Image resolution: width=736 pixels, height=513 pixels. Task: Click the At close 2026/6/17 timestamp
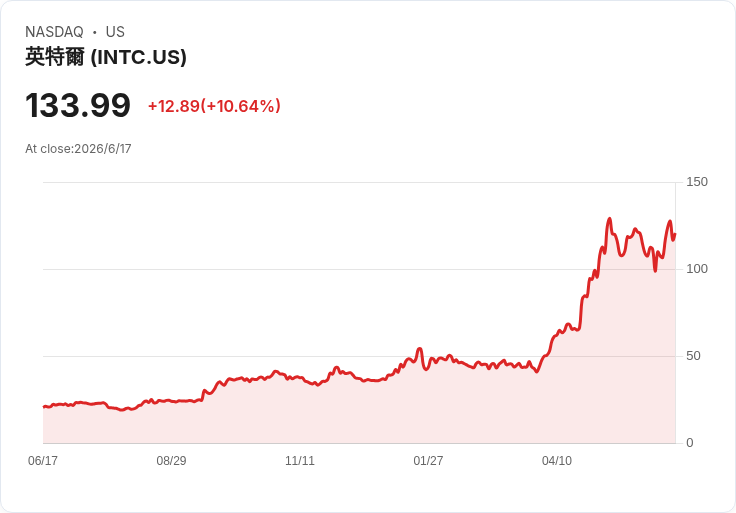(78, 149)
